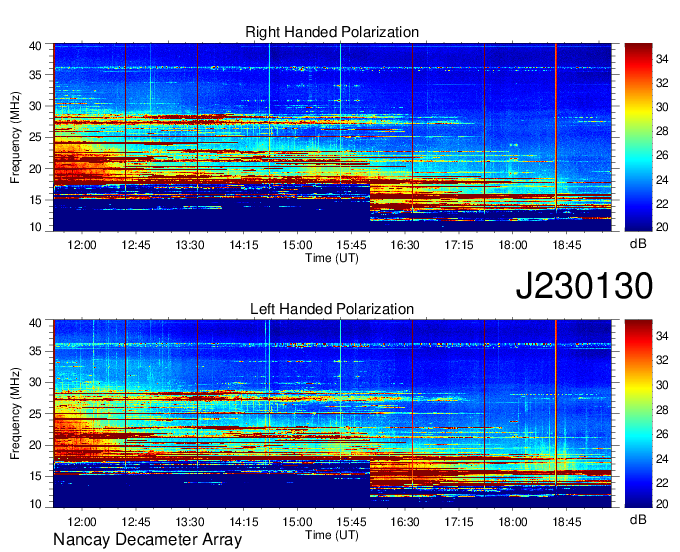Click the '18:45' tick under the top plot
The image size is (680, 552).
click(567, 245)
